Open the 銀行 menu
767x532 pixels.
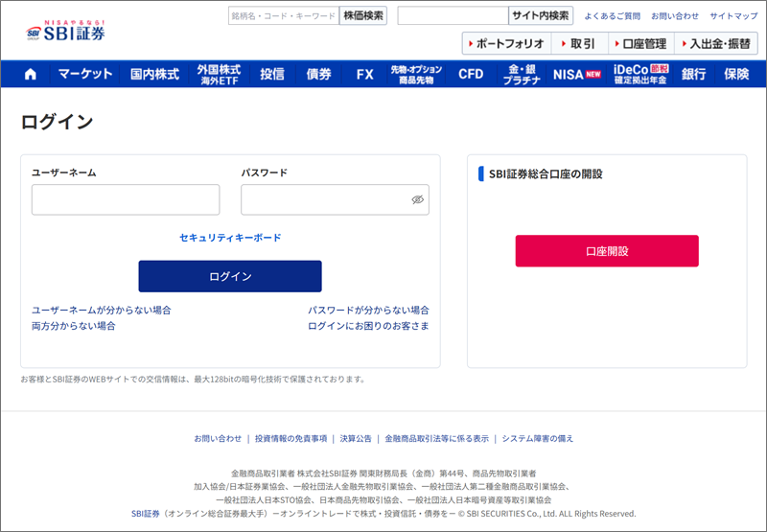[x=693, y=74]
